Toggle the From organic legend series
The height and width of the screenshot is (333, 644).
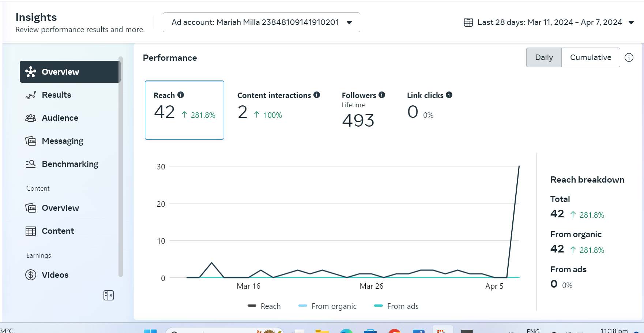pos(328,306)
